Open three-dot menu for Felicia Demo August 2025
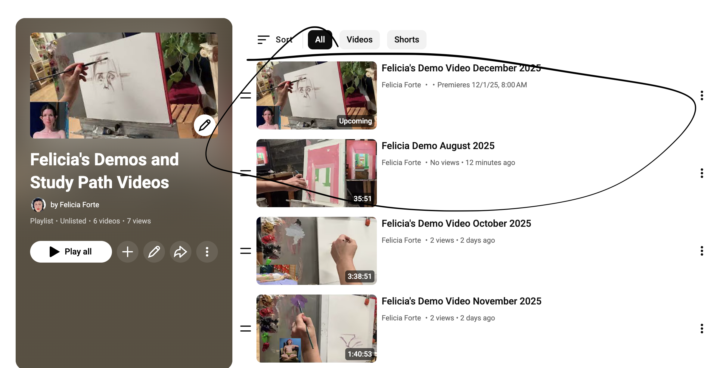Viewport: 720px width, 368px height. (x=701, y=173)
